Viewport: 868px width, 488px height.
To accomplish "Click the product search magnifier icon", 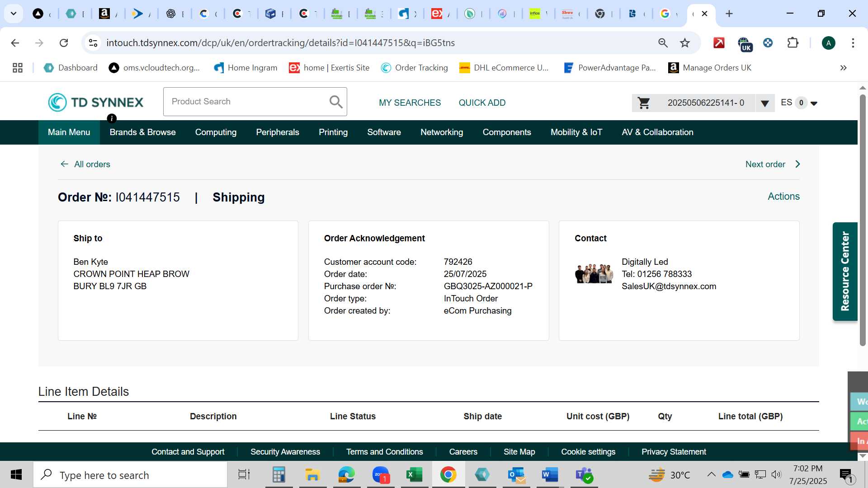I will pyautogui.click(x=335, y=102).
